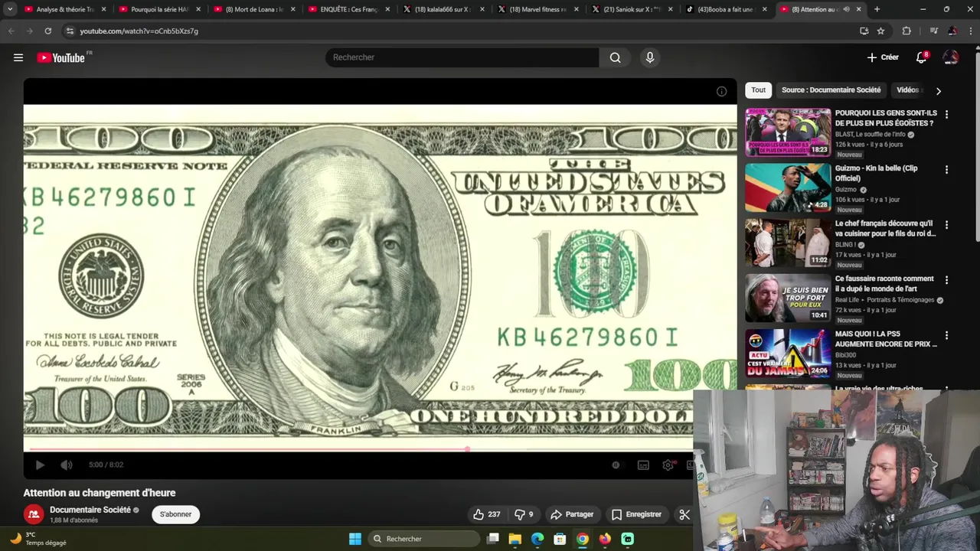Mute the video player volume
This screenshot has height=551, width=980.
point(67,465)
